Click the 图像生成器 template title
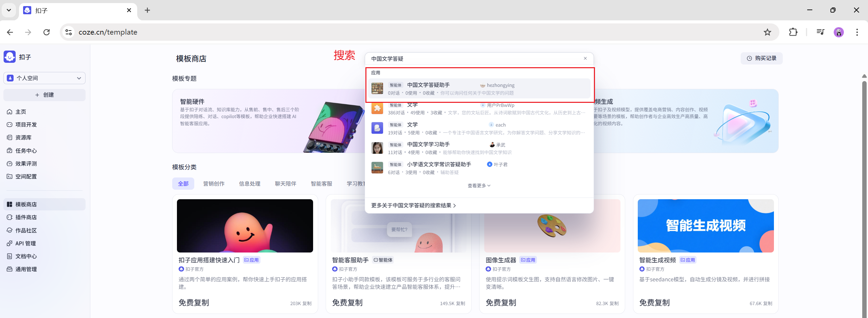 (x=501, y=260)
